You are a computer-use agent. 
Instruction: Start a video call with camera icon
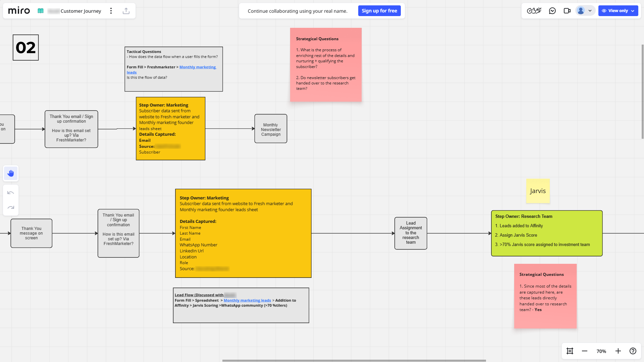click(x=567, y=11)
